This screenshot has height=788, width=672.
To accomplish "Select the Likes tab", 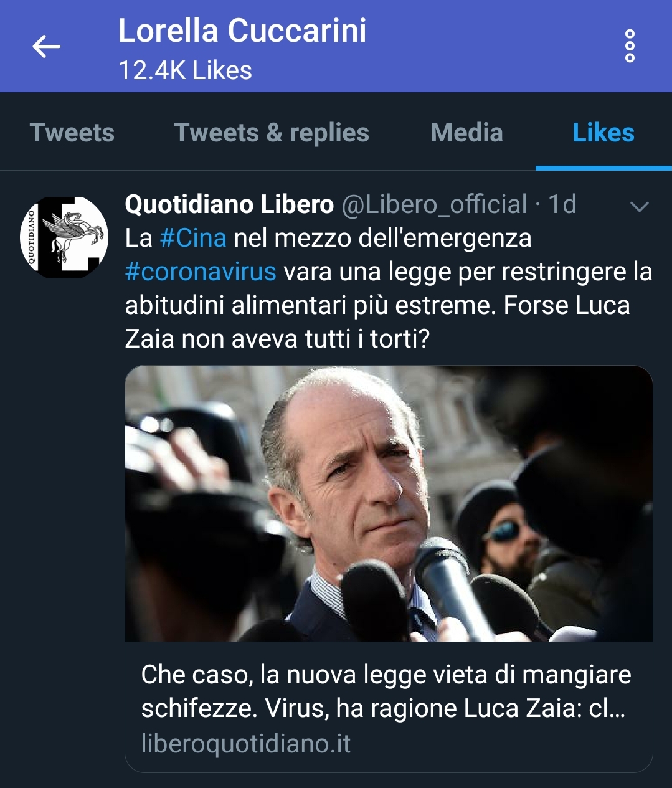I will coord(603,133).
